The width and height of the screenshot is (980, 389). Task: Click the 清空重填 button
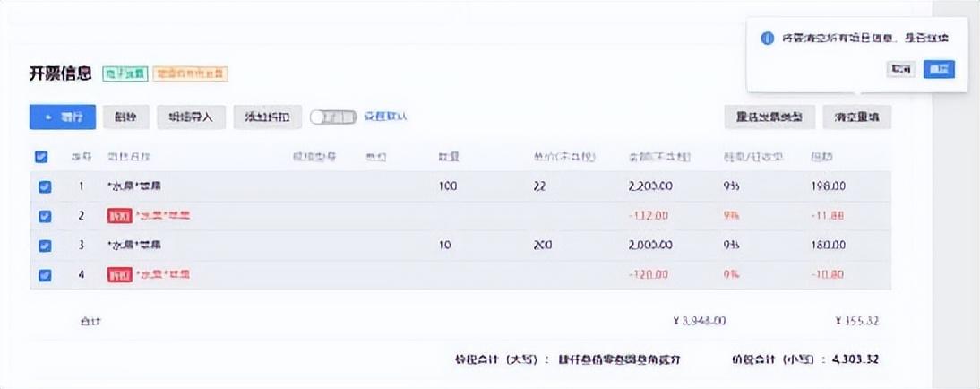[856, 117]
